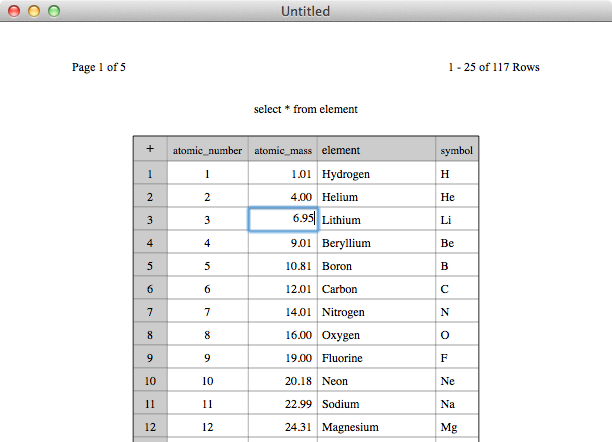
Task: Select the atomic mass 14.01 cell
Action: click(283, 312)
